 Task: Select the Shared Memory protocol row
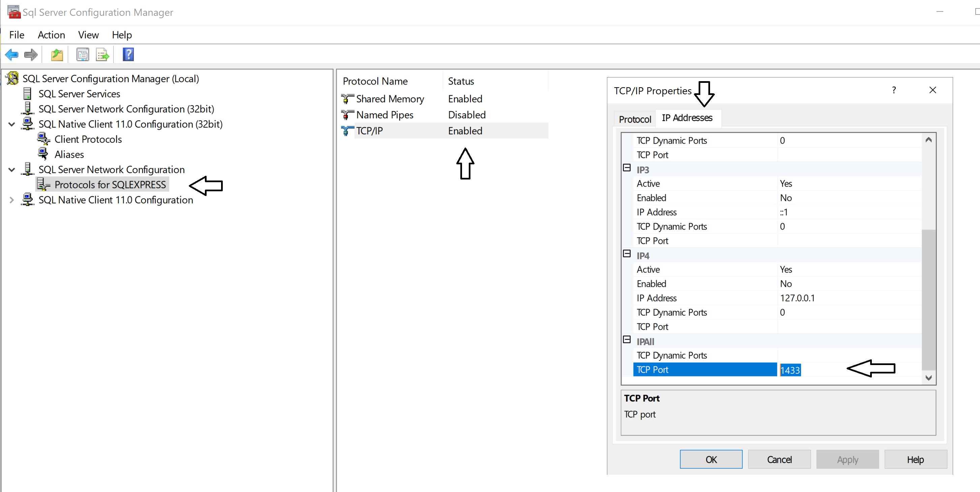tap(390, 99)
